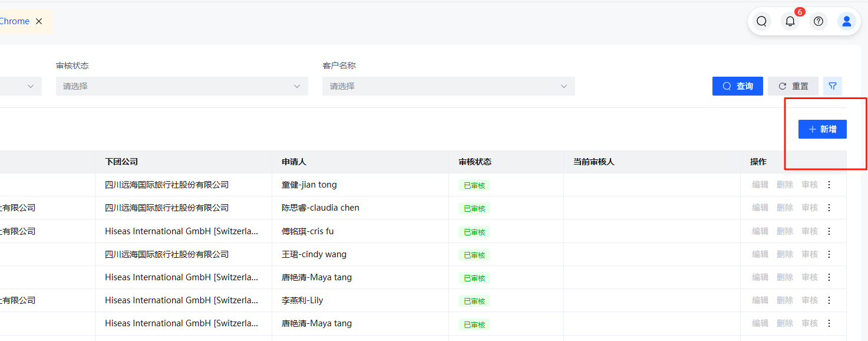Click 删除 in 王珺-cindy wang row
Screen dimensions: 868x341
(x=785, y=254)
